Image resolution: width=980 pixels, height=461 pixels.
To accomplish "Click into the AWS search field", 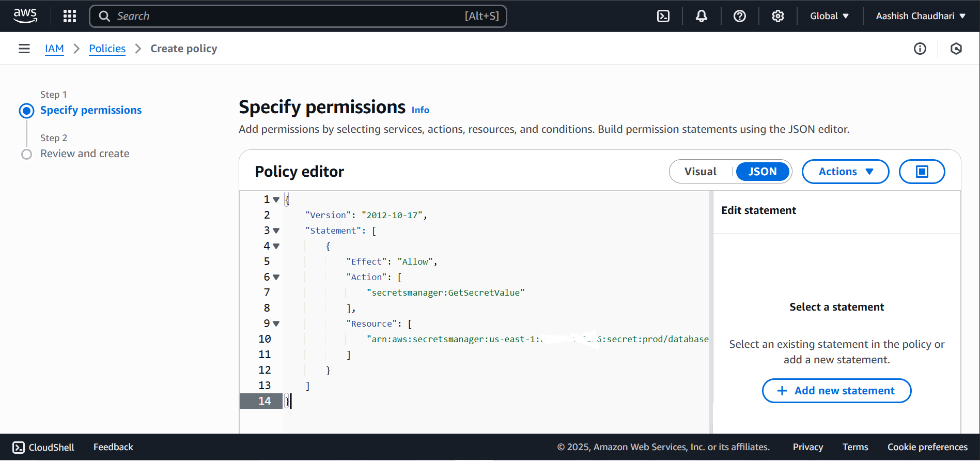I will coord(289,16).
